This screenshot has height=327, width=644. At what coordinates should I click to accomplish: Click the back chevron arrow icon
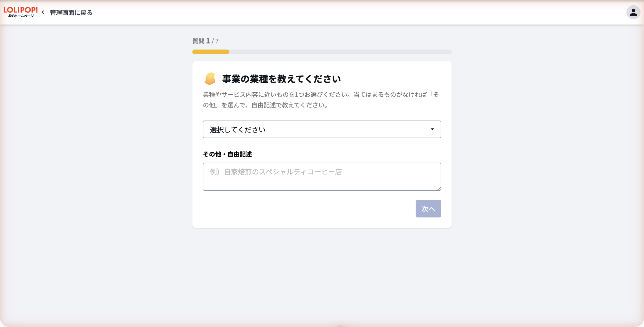click(x=43, y=12)
